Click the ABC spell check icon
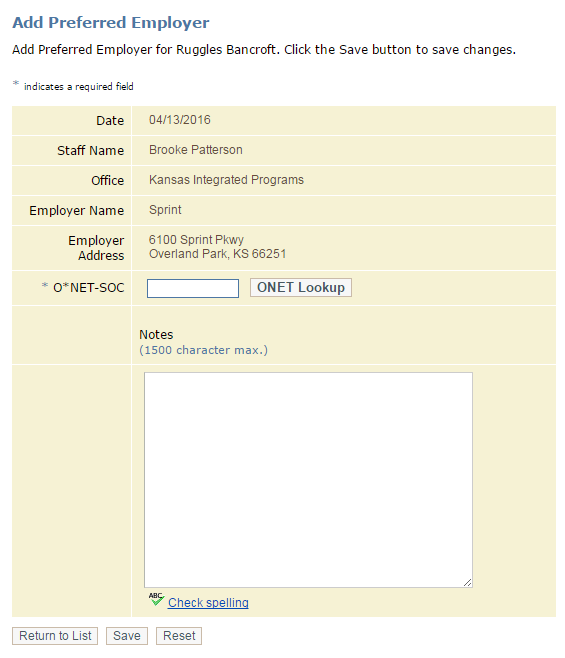565x658 pixels. tap(156, 599)
